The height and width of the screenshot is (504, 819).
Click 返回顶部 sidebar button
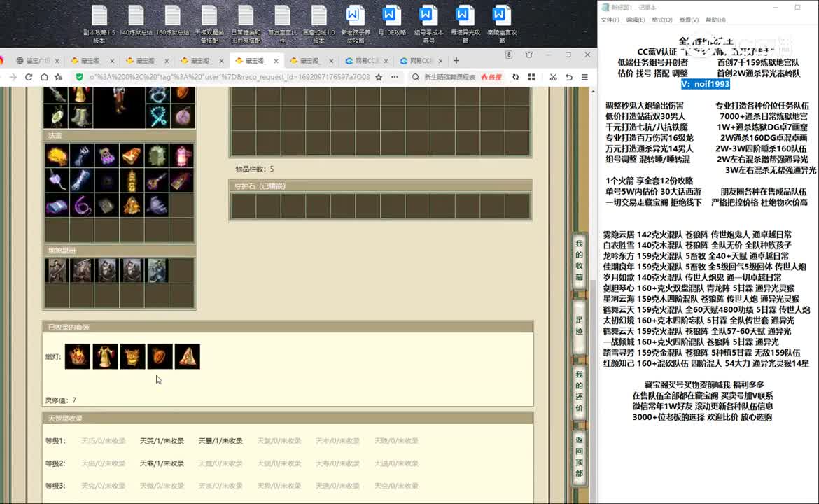(x=579, y=457)
